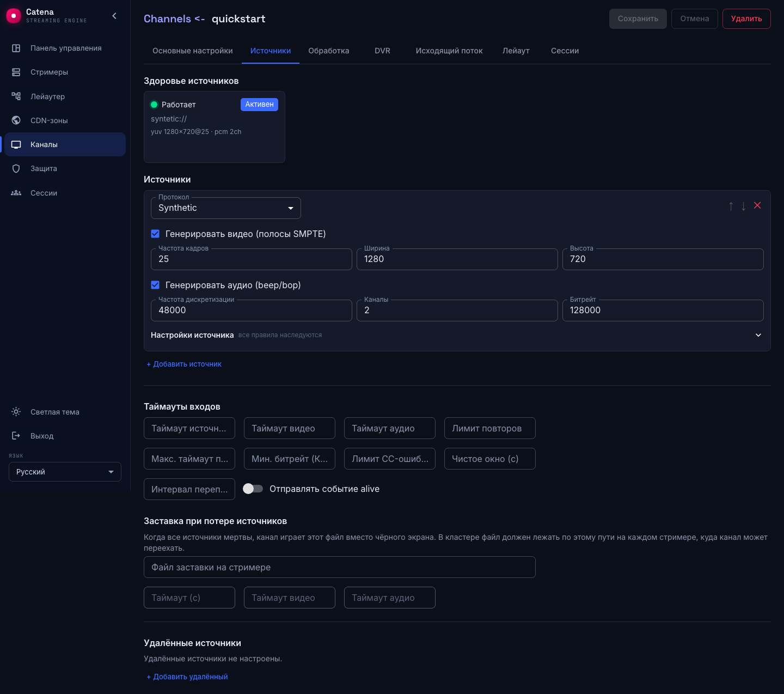Click the CDN-зоны globe icon

[x=16, y=120]
